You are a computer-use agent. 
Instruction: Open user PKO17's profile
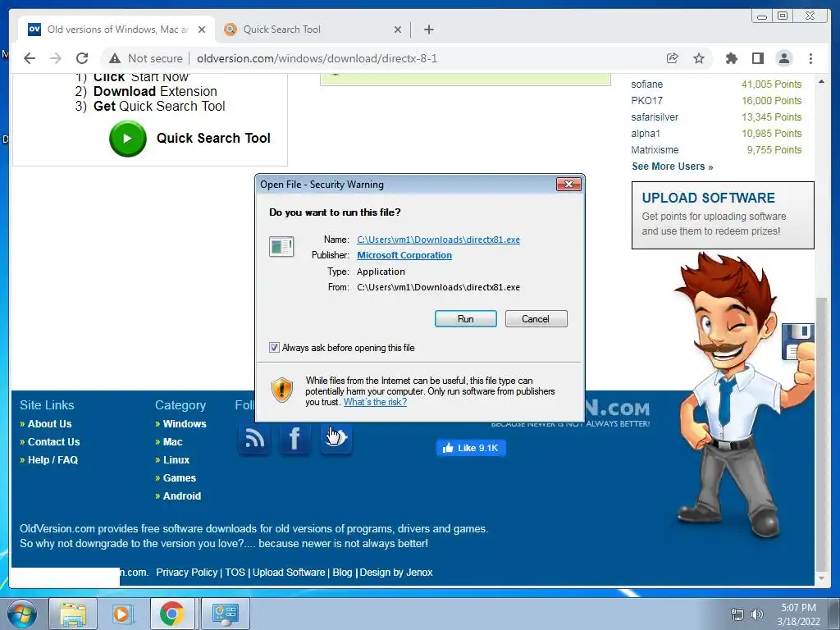coord(646,101)
